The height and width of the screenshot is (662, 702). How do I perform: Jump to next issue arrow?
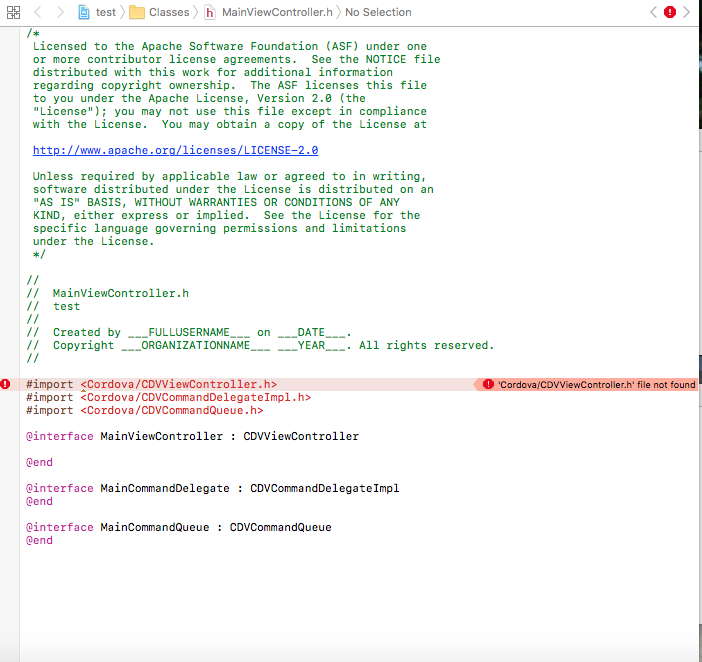[686, 12]
